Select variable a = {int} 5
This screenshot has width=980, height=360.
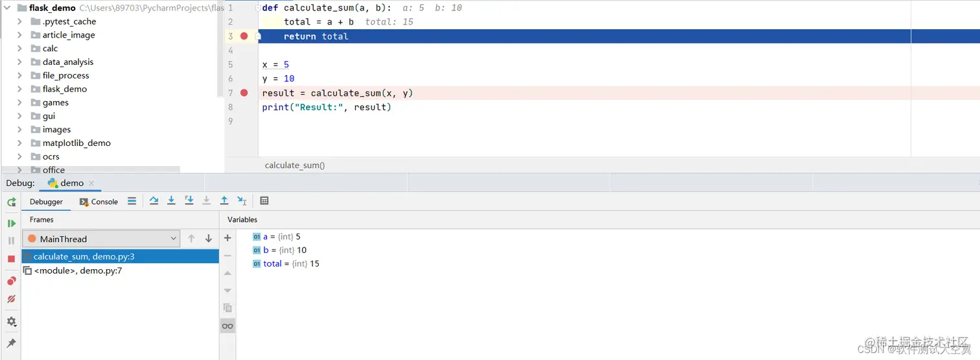[x=277, y=237]
